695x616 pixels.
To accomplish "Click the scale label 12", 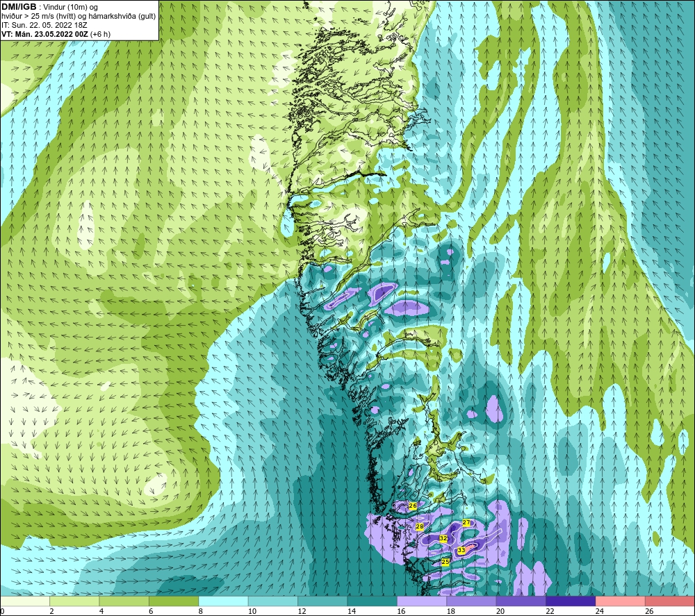I will [302, 612].
